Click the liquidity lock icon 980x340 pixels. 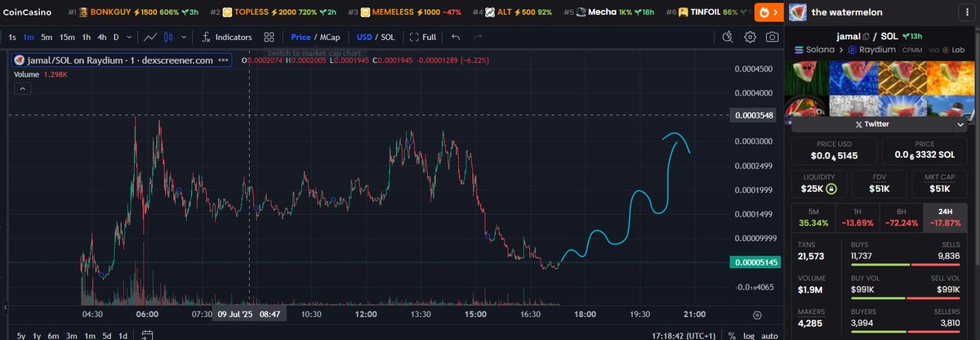(831, 189)
